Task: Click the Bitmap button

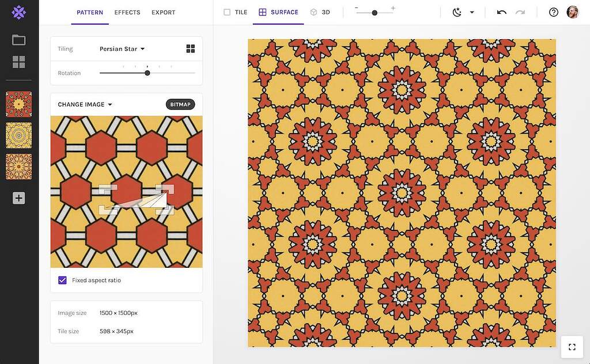Action: coord(180,104)
